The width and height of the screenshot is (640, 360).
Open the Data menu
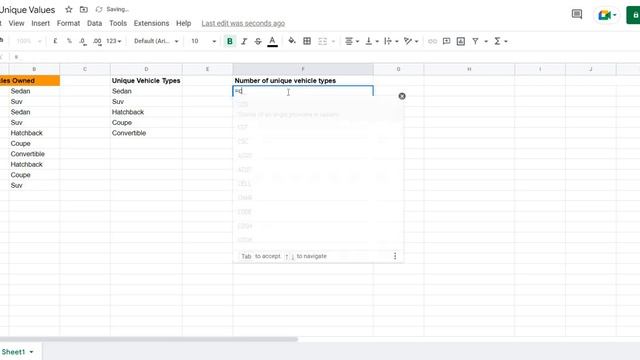(94, 23)
